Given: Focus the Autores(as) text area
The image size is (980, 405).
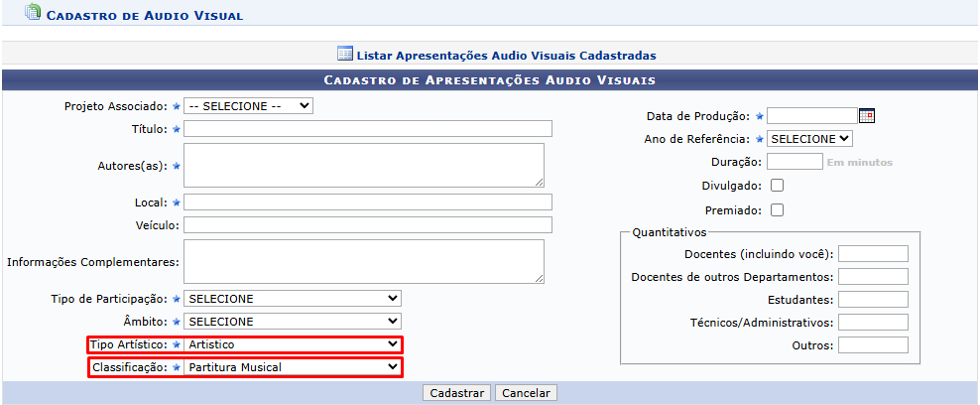Looking at the screenshot, I should point(364,165).
